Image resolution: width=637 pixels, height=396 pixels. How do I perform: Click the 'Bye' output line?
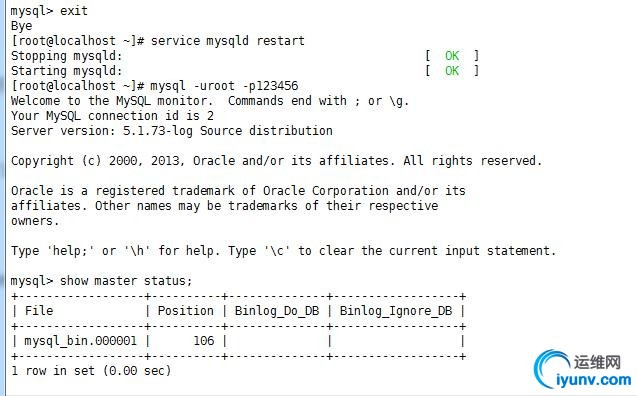point(22,26)
